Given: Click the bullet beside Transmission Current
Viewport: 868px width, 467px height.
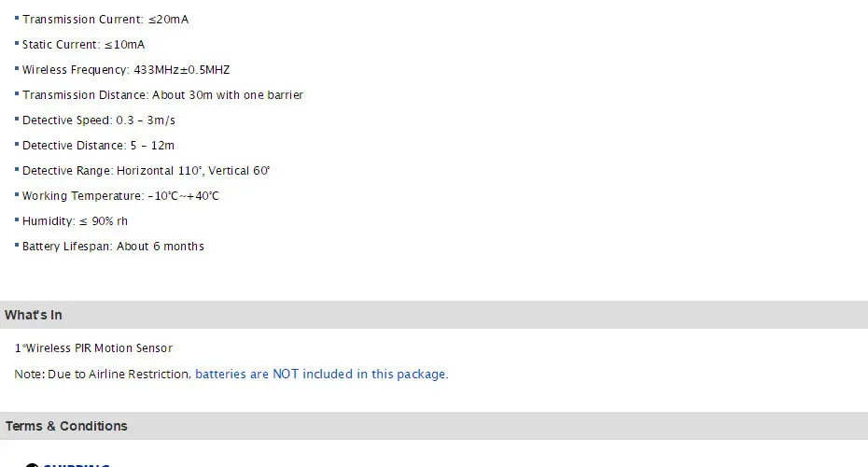Looking at the screenshot, I should 17,19.
